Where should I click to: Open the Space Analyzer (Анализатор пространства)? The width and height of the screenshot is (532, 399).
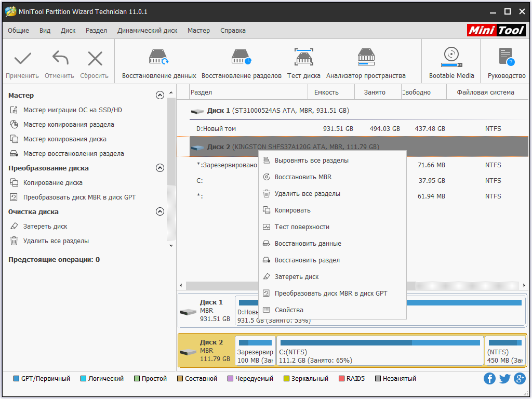(x=366, y=57)
